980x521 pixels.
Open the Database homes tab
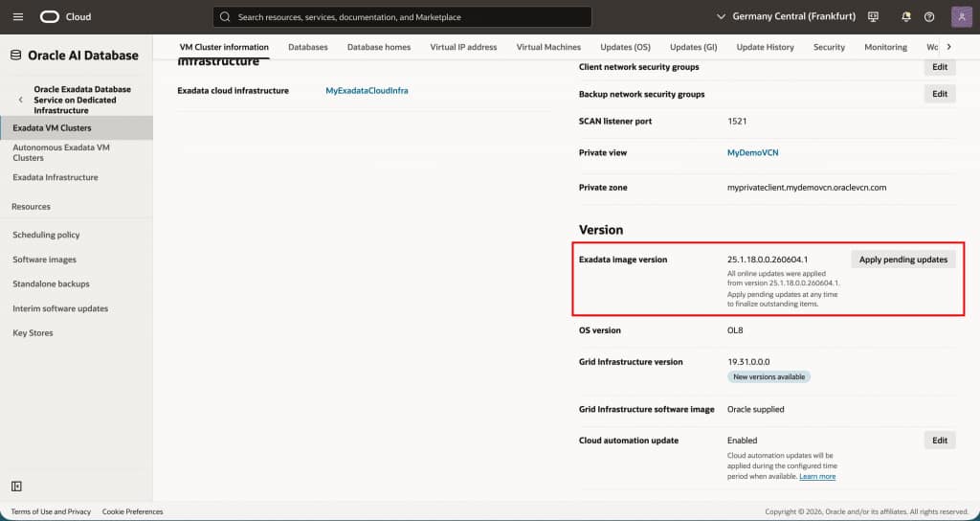pyautogui.click(x=379, y=47)
